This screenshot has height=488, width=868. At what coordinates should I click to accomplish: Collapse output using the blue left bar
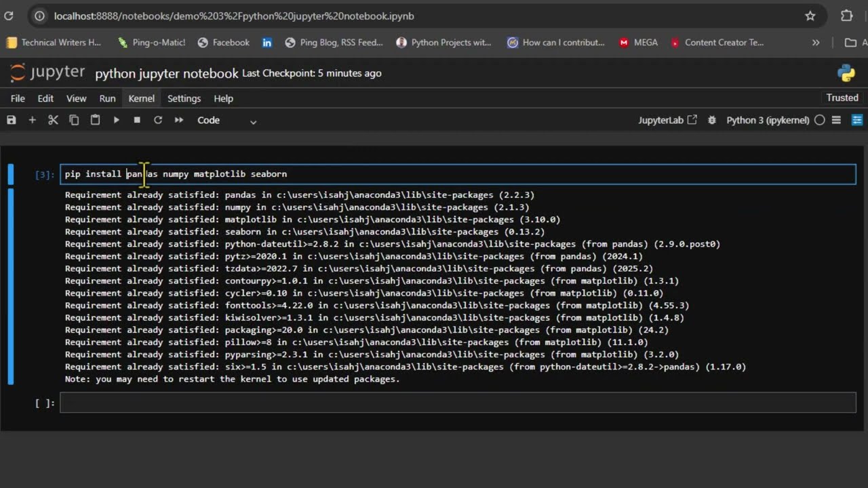click(x=10, y=287)
